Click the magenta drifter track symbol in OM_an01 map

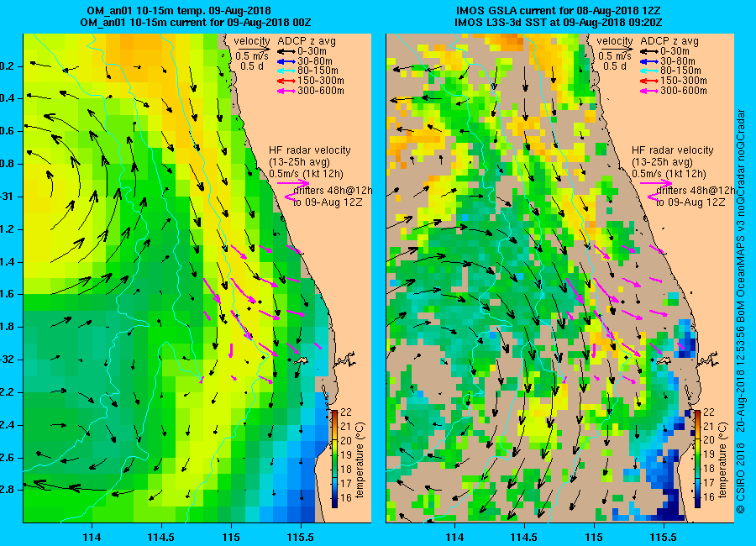(291, 196)
